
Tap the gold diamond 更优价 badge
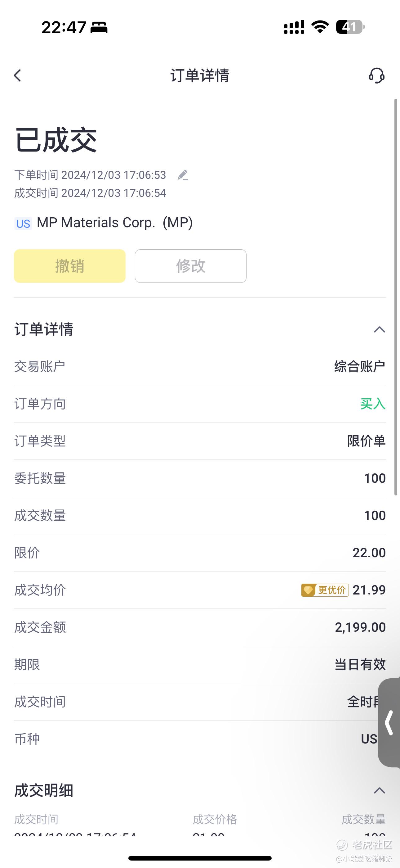tap(325, 590)
